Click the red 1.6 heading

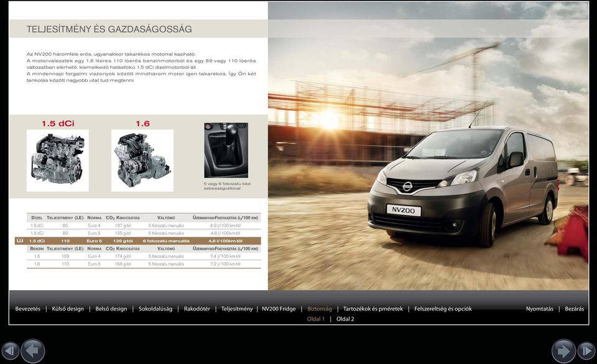(143, 124)
